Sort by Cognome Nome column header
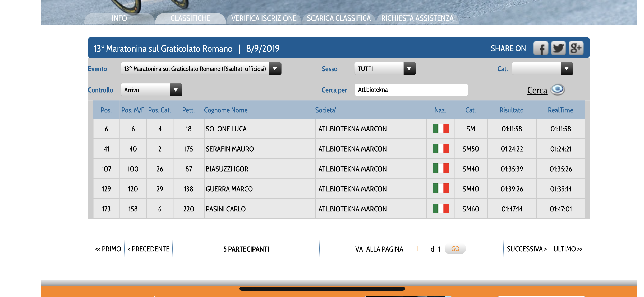This screenshot has height=297, width=644. click(x=226, y=110)
